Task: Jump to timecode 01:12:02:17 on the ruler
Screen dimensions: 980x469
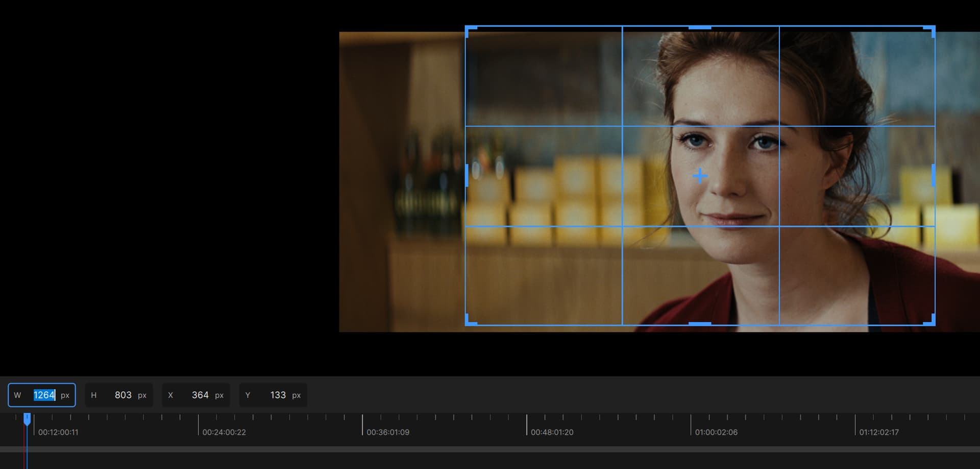Action: point(879,432)
